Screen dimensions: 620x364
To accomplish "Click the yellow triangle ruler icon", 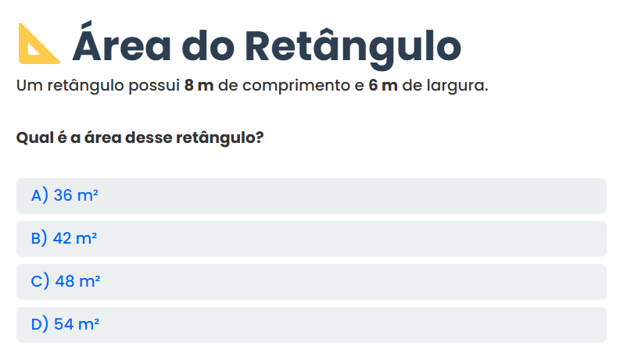I will pyautogui.click(x=39, y=44).
